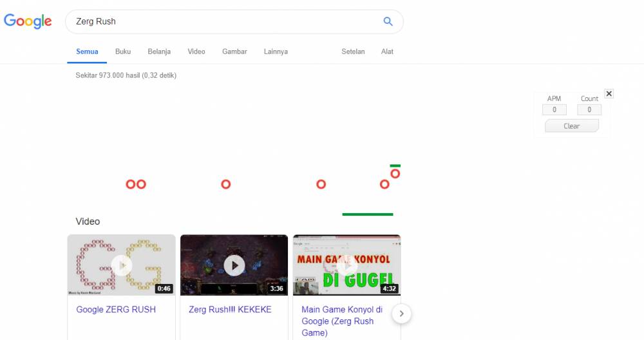The width and height of the screenshot is (644, 340).
Task: Click the 0:46 duration badge
Action: 164,288
